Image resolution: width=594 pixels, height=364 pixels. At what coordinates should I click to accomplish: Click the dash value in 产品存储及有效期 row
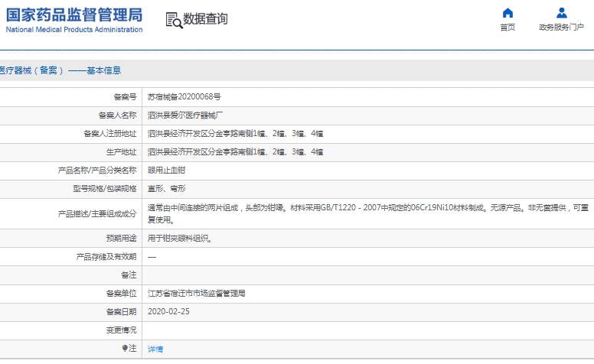point(152,257)
